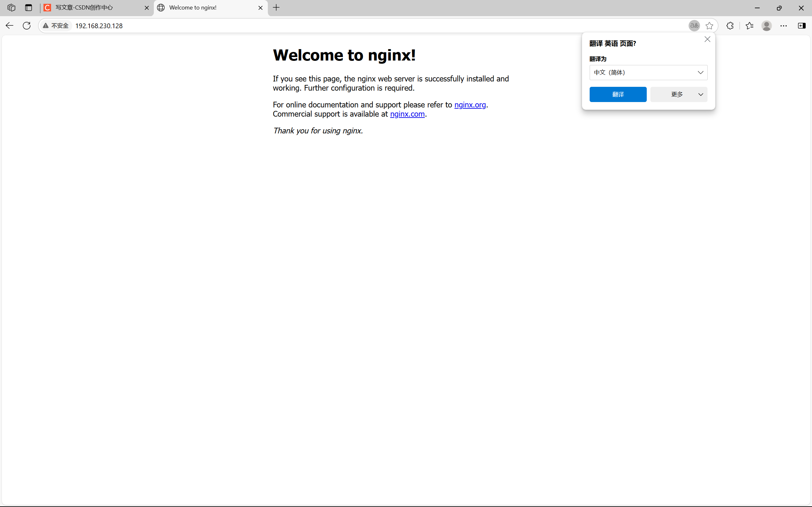Viewport: 812px width, 507px height.
Task: Open the Copilot sidebar icon
Action: pyautogui.click(x=802, y=25)
